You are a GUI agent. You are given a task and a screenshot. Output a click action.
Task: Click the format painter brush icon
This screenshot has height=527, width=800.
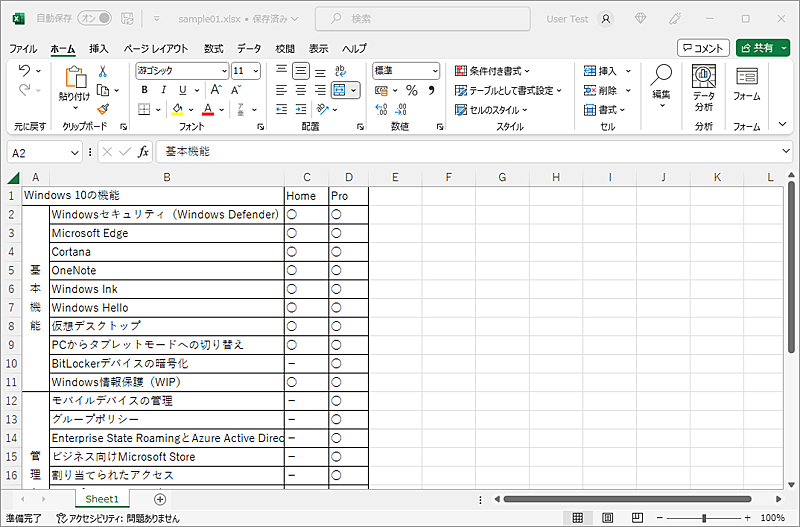coord(102,109)
